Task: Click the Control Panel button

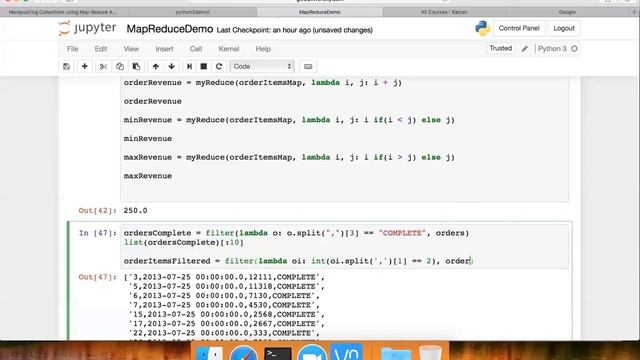Action: (x=519, y=28)
